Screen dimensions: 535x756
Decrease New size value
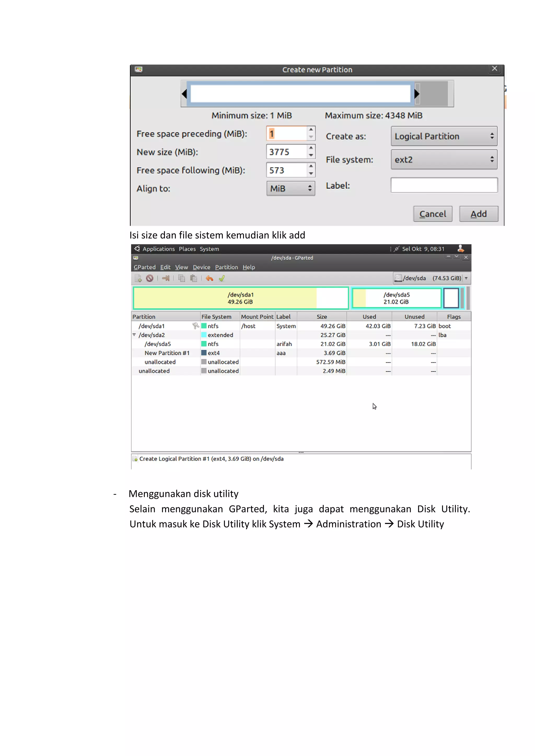coord(311,155)
